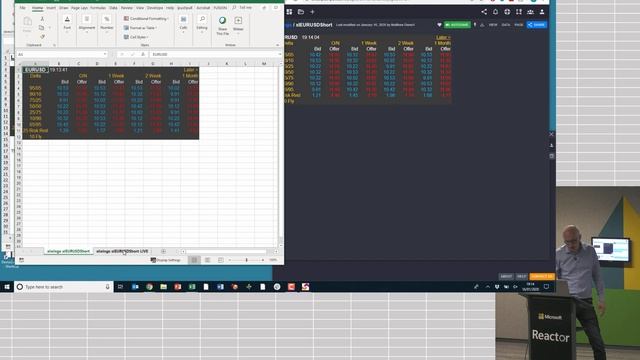Open the File menu in Excel

click(23, 8)
